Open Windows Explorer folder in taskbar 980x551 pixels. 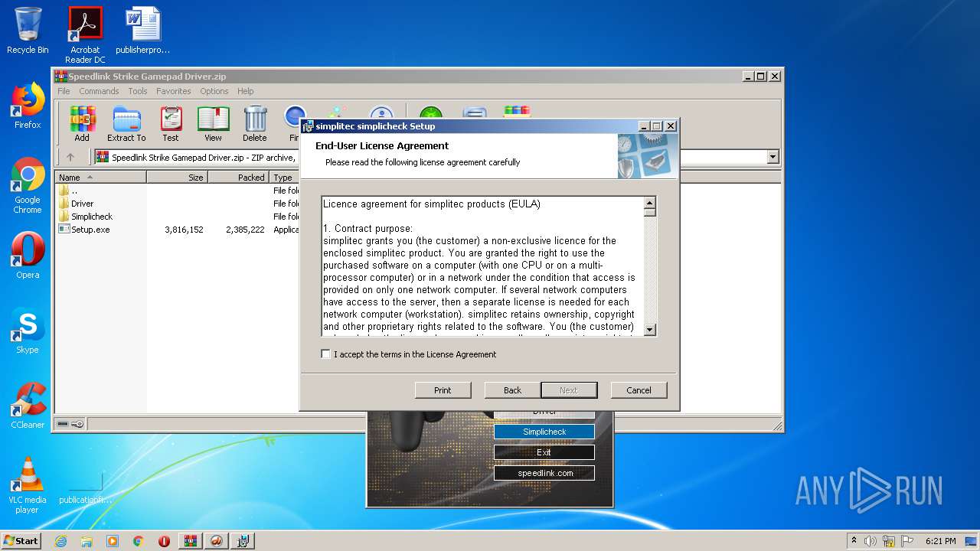coord(87,541)
